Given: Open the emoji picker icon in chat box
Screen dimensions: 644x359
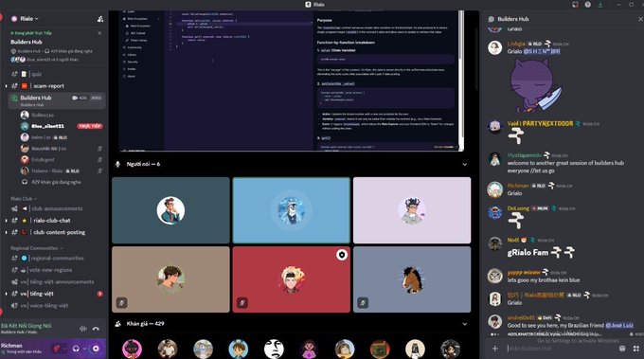Looking at the screenshot, I should tap(622, 349).
